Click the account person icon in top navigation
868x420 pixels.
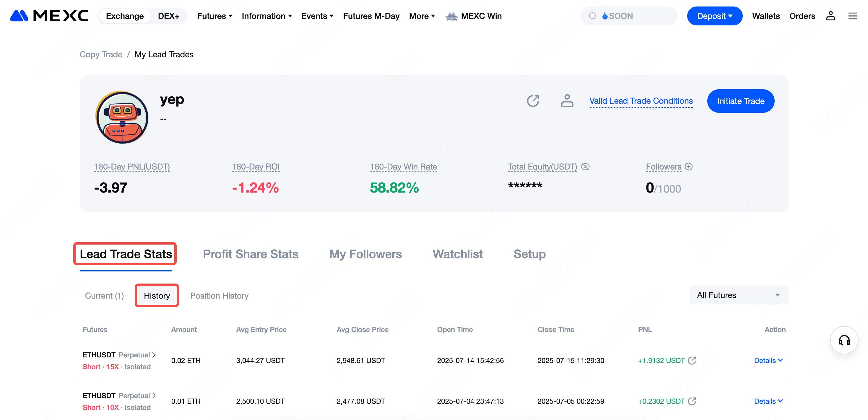(x=830, y=16)
